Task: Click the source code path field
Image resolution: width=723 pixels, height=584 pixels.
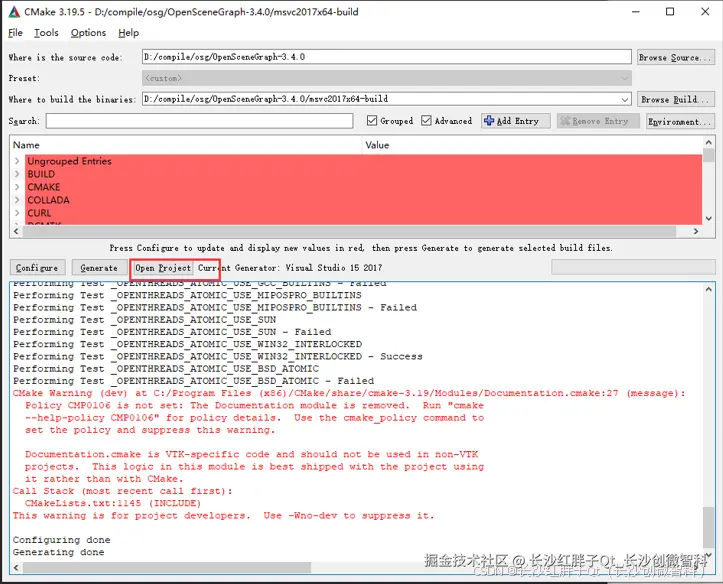Action: point(386,57)
